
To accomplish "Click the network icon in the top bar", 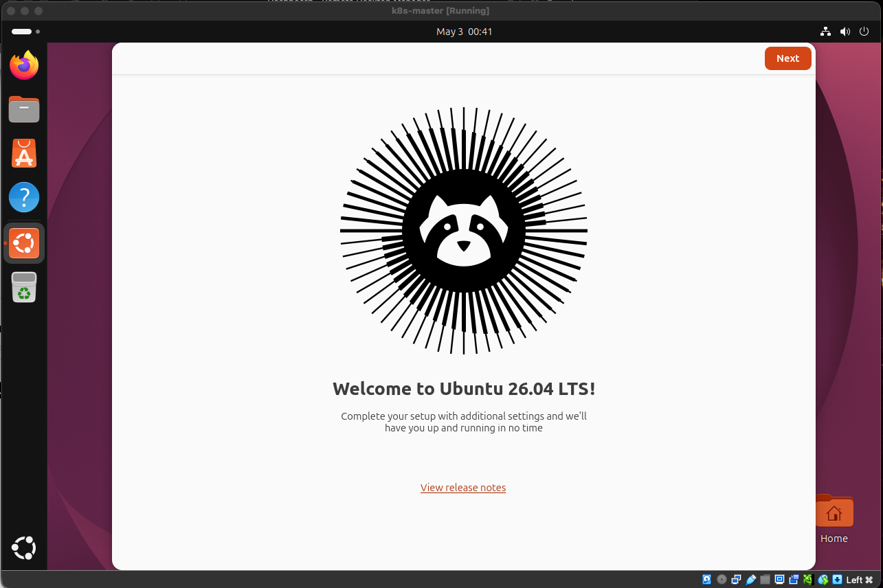I will [826, 32].
